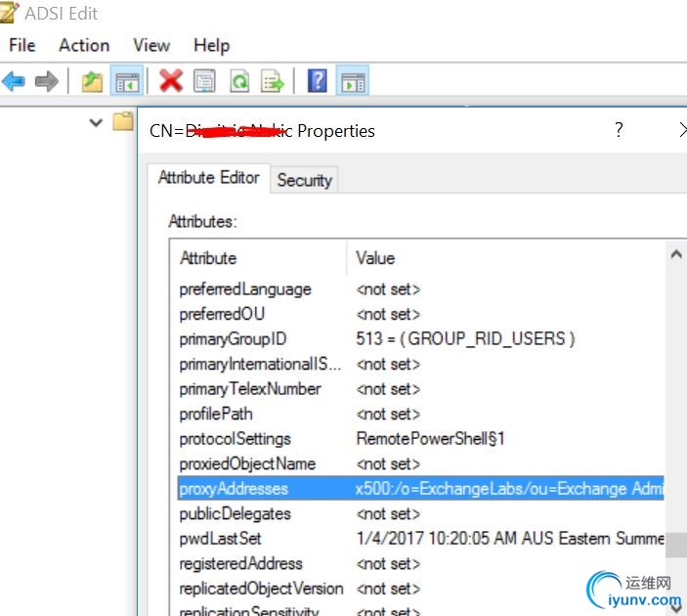Select the primaryInternationalIS... attribute row
Image resolution: width=687 pixels, height=616 pixels.
click(420, 364)
